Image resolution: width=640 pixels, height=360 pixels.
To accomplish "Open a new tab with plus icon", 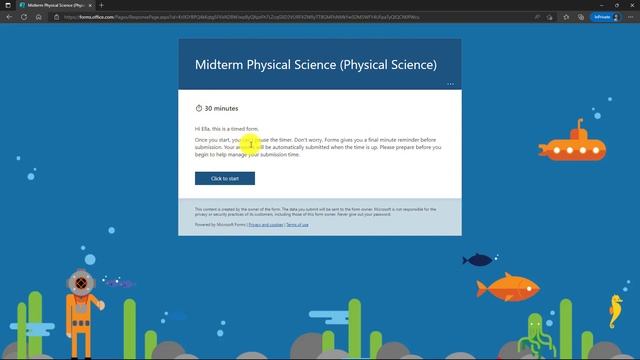I will [101, 5].
